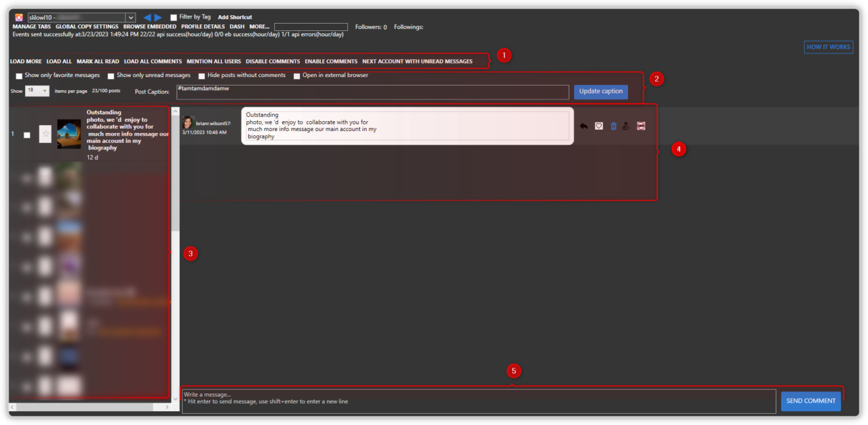
Task: Click the blue back navigation arrow
Action: click(146, 16)
